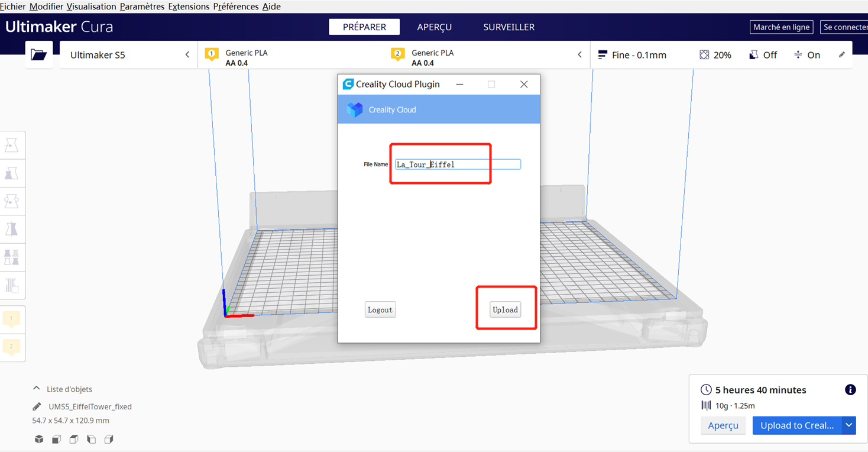
Task: Toggle adhesion setting currently showing On
Action: click(x=807, y=54)
